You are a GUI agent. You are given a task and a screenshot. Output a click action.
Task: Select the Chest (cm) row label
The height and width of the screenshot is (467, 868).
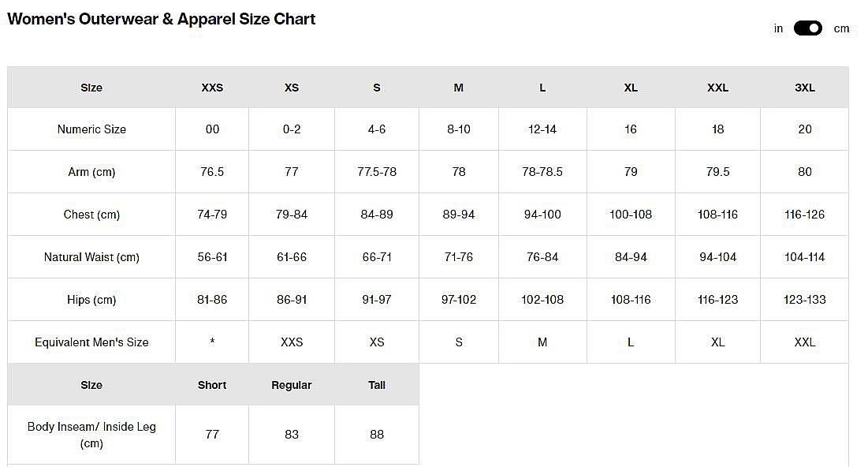tap(91, 215)
